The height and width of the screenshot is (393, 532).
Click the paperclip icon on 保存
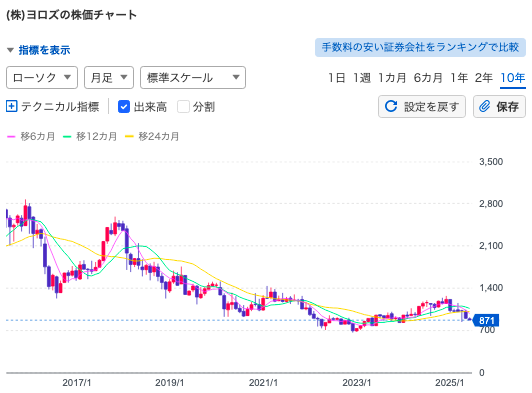tap(484, 107)
